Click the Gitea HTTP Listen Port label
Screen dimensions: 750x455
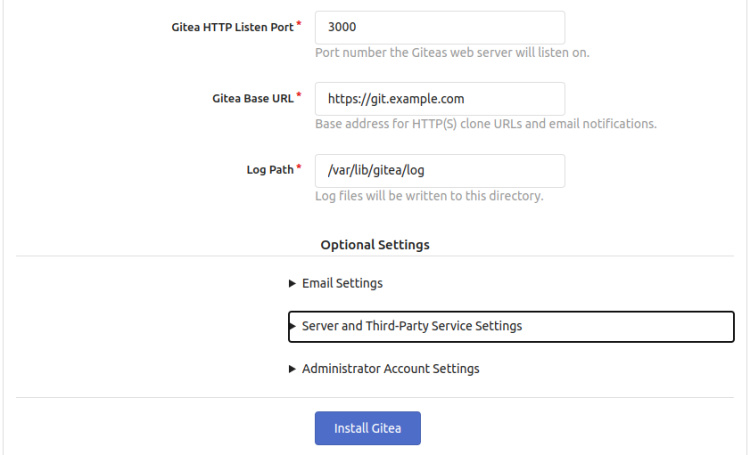pos(232,28)
